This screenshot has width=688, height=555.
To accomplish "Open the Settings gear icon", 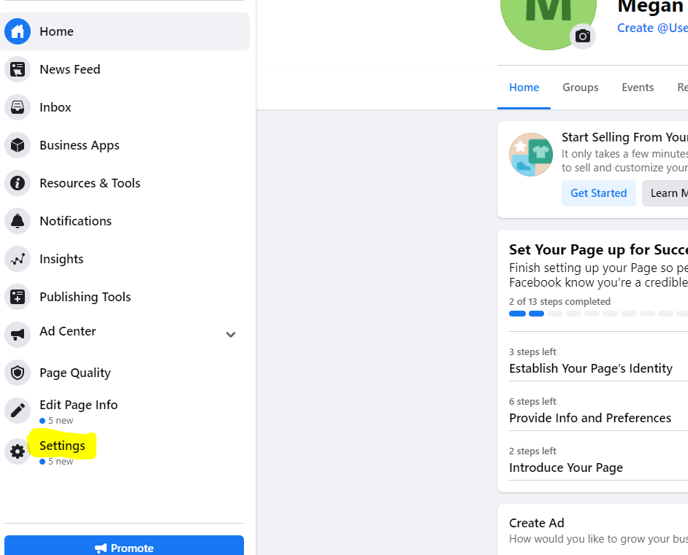I will tap(18, 451).
